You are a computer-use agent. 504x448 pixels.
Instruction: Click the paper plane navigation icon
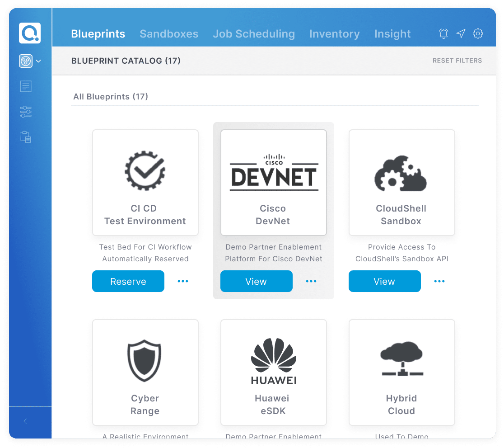point(461,33)
